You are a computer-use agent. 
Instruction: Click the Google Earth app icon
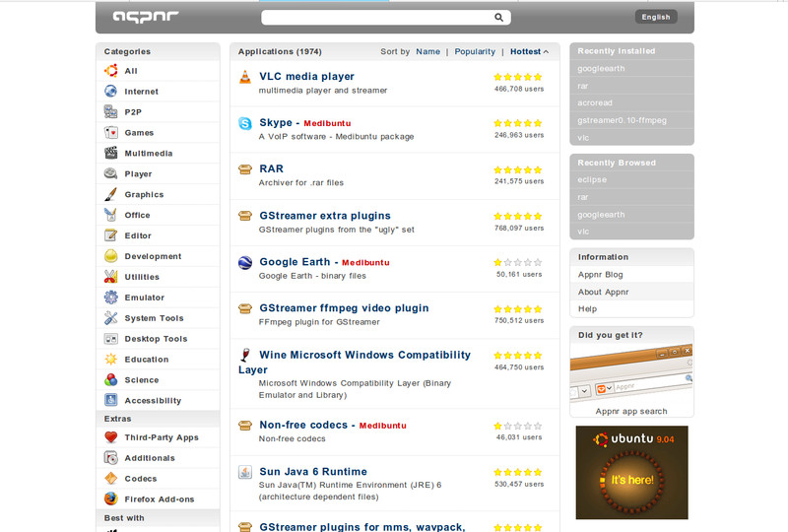[244, 262]
